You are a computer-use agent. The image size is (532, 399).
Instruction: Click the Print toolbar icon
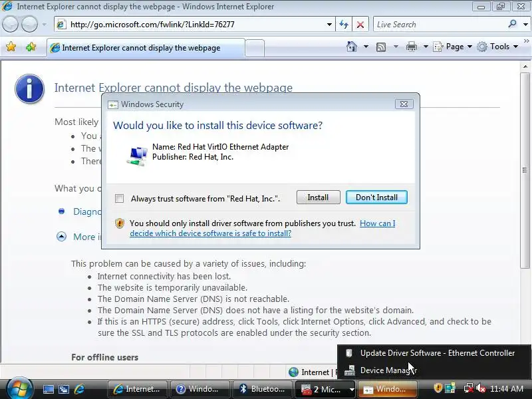pos(411,47)
